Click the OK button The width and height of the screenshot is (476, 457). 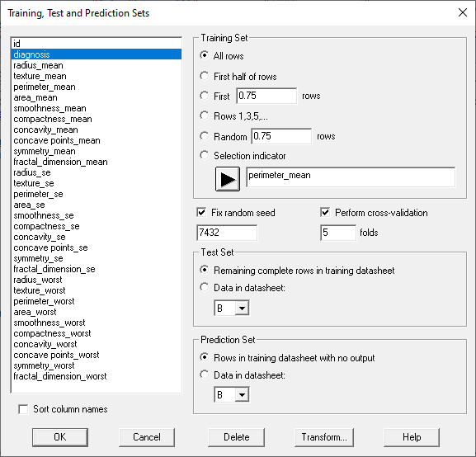click(60, 437)
